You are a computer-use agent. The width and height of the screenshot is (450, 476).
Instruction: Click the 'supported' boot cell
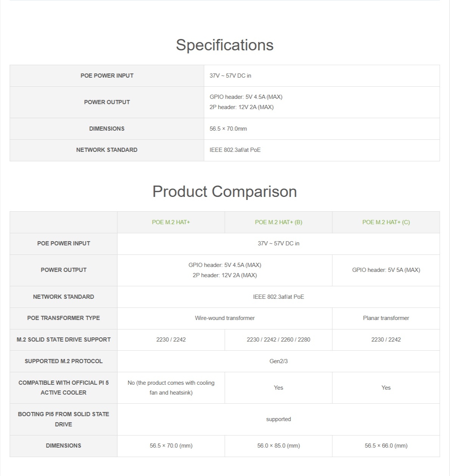point(278,419)
